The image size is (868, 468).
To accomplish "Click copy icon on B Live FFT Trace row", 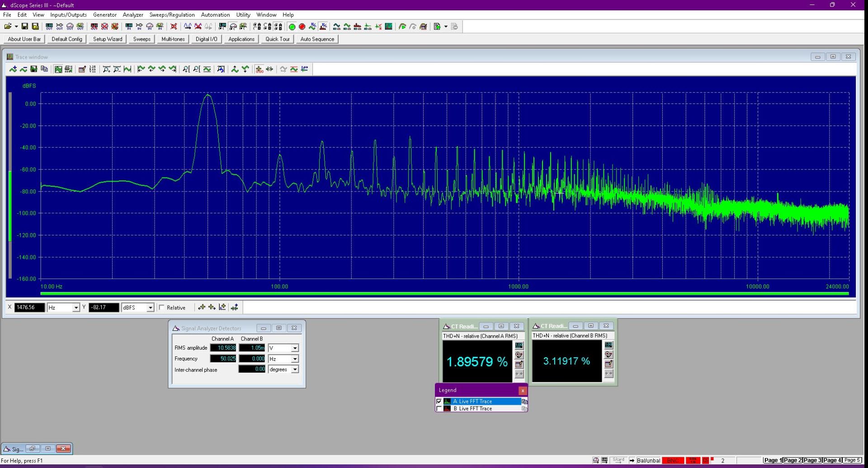I will 524,409.
